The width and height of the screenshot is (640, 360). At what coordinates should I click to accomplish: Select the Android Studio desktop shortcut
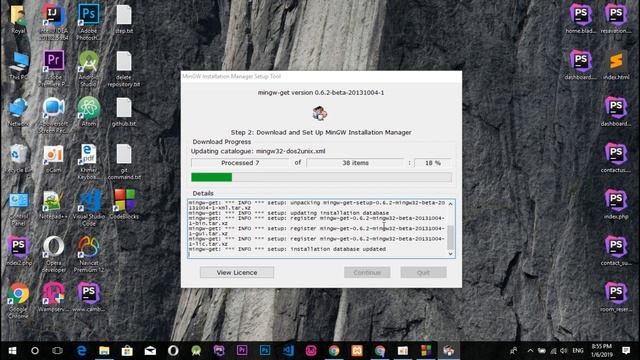point(89,68)
